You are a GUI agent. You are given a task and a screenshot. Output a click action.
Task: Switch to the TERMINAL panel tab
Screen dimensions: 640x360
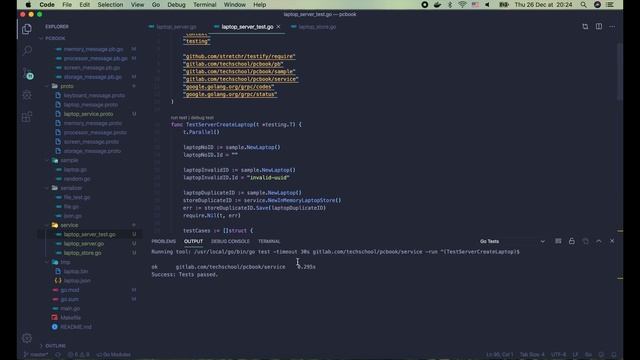point(269,241)
